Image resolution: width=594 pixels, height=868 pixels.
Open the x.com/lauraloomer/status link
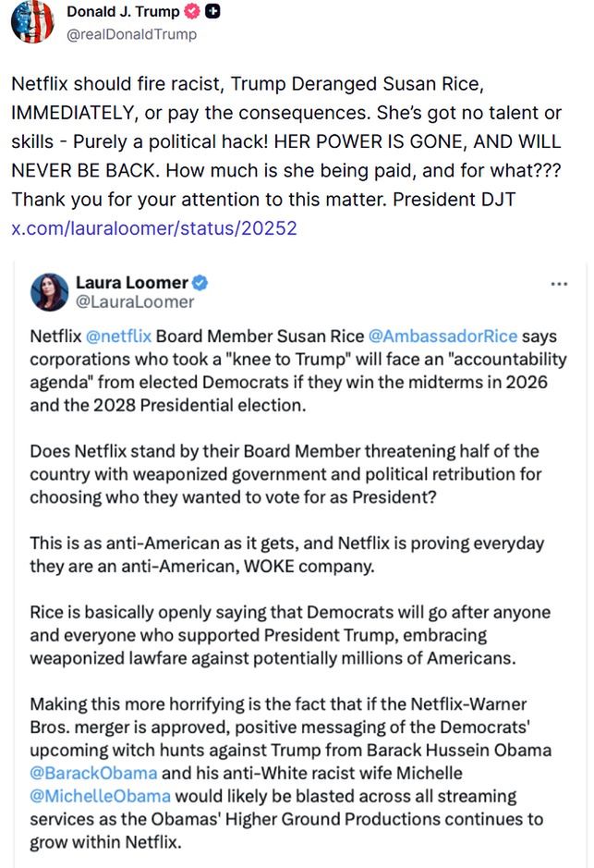point(154,227)
